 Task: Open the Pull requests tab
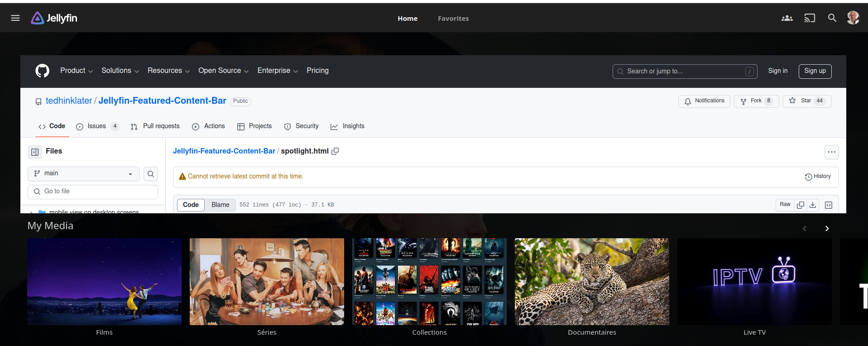point(155,126)
